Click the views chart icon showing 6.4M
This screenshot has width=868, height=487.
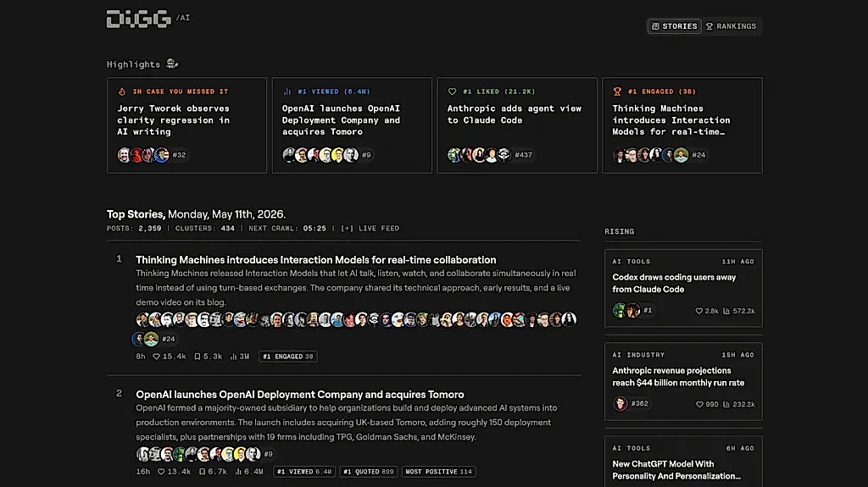pyautogui.click(x=238, y=472)
